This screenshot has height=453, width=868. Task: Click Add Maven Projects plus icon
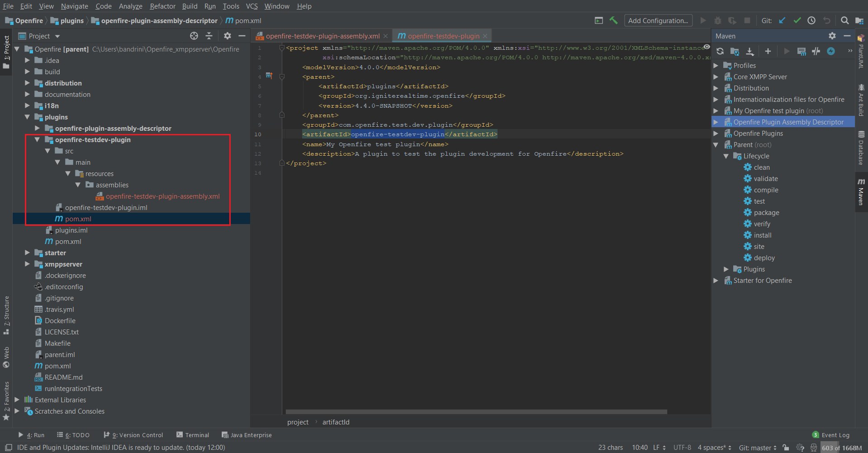click(768, 51)
